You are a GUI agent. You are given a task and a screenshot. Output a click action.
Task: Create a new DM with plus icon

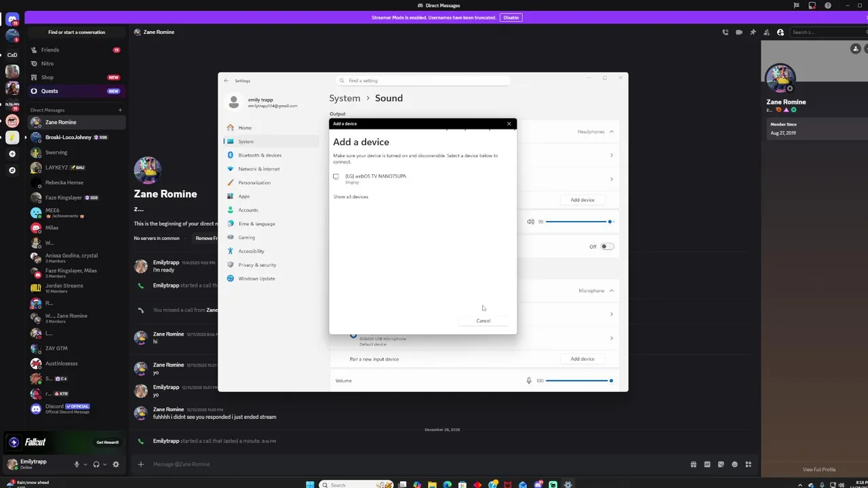coord(120,110)
